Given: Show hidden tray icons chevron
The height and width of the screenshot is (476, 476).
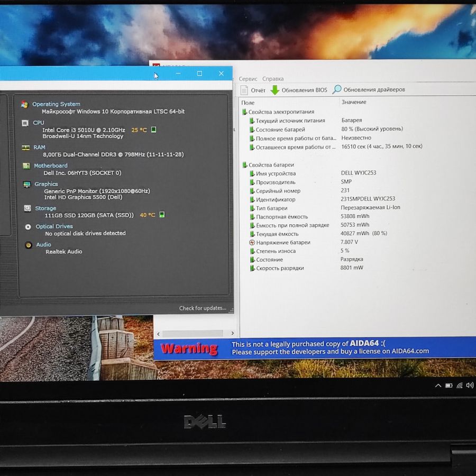Looking at the screenshot, I should point(438,386).
